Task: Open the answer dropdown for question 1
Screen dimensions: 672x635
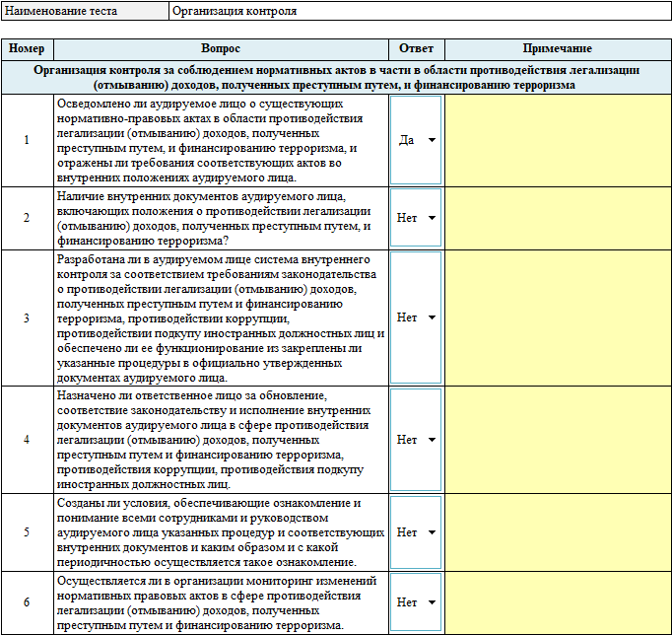Action: [415, 140]
